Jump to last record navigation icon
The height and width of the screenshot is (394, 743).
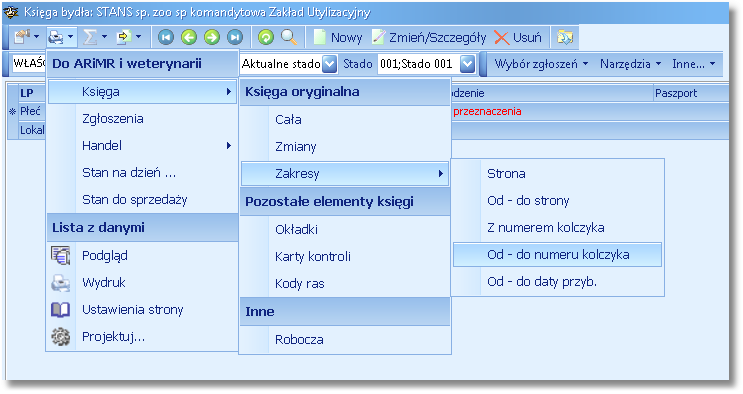[235, 37]
